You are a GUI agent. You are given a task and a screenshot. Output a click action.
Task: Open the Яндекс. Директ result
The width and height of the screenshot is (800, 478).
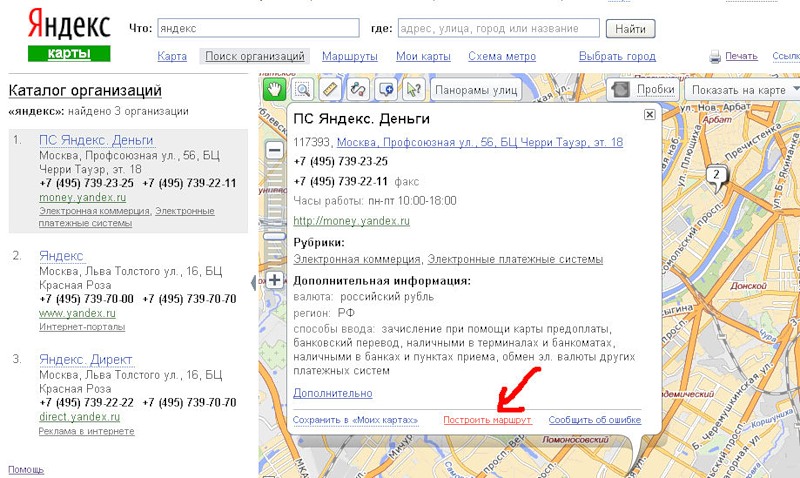click(86, 360)
